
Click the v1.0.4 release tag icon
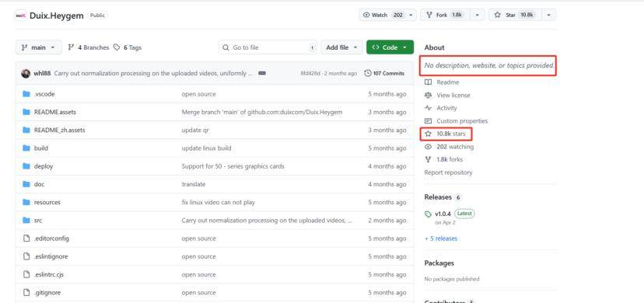pyautogui.click(x=429, y=214)
